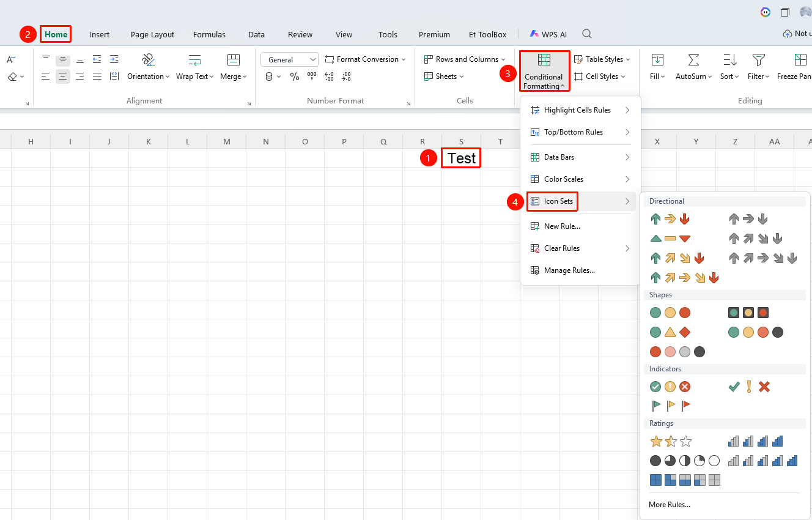Click the clear formatting eraser icon
This screenshot has width=812, height=520.
[12, 76]
